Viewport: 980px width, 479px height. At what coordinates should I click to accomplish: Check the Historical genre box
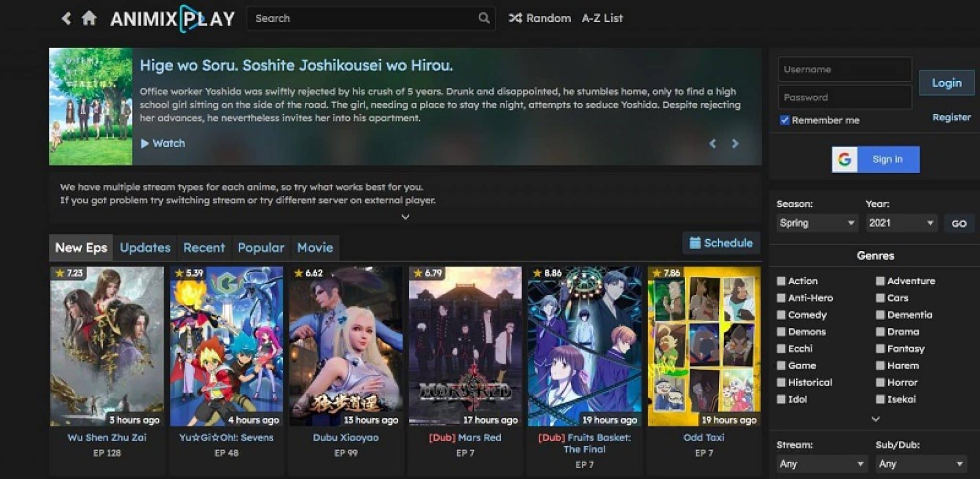(781, 382)
